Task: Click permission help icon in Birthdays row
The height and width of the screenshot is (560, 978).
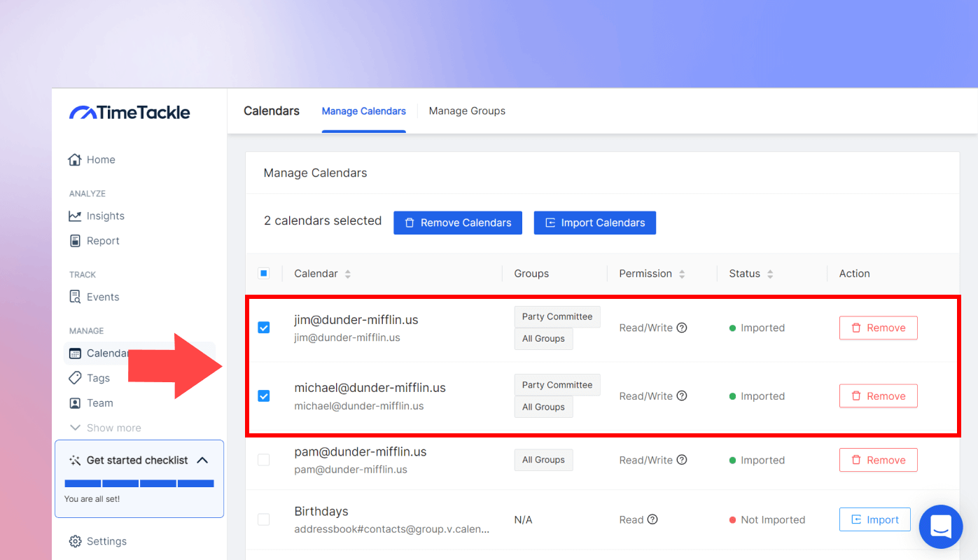Action: click(x=652, y=519)
